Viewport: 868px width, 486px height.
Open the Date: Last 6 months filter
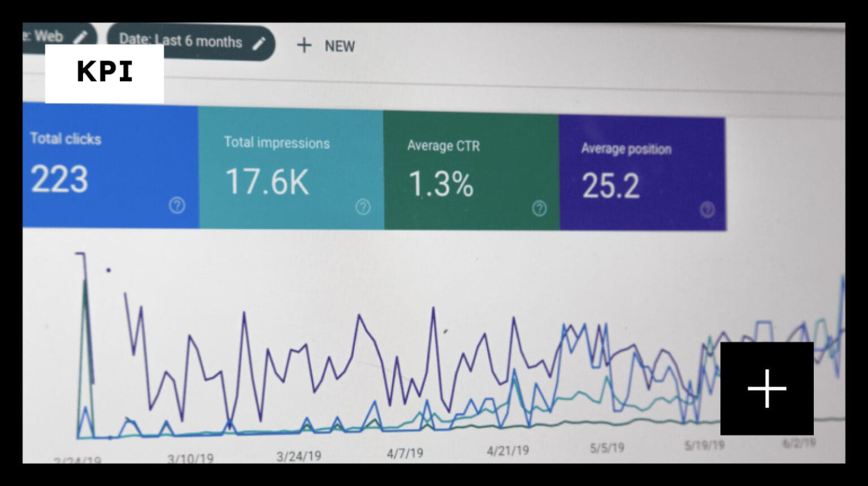181,41
